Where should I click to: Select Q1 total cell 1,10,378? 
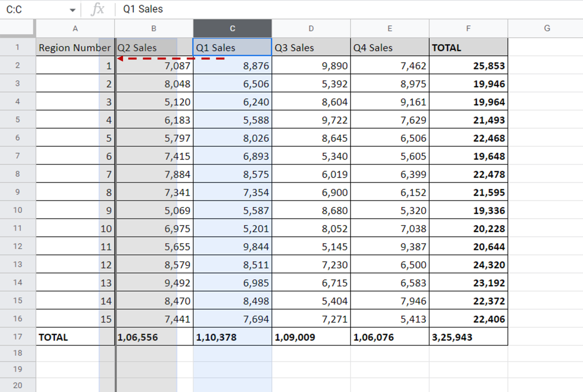click(x=232, y=337)
